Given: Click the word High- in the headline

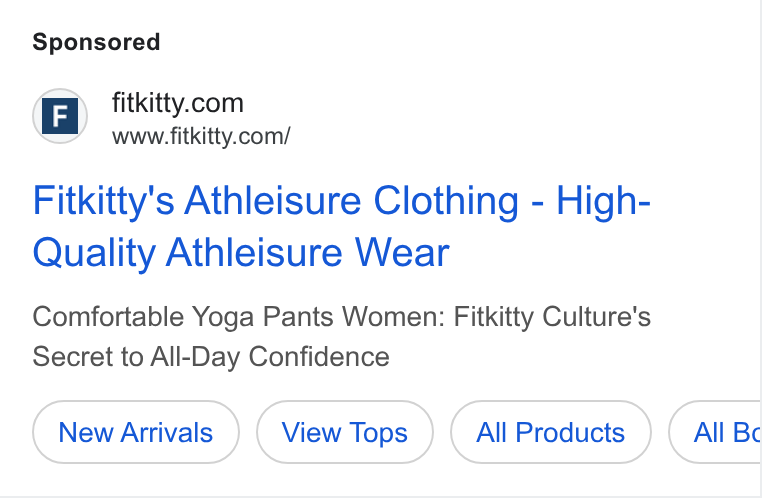Looking at the screenshot, I should pos(603,200).
